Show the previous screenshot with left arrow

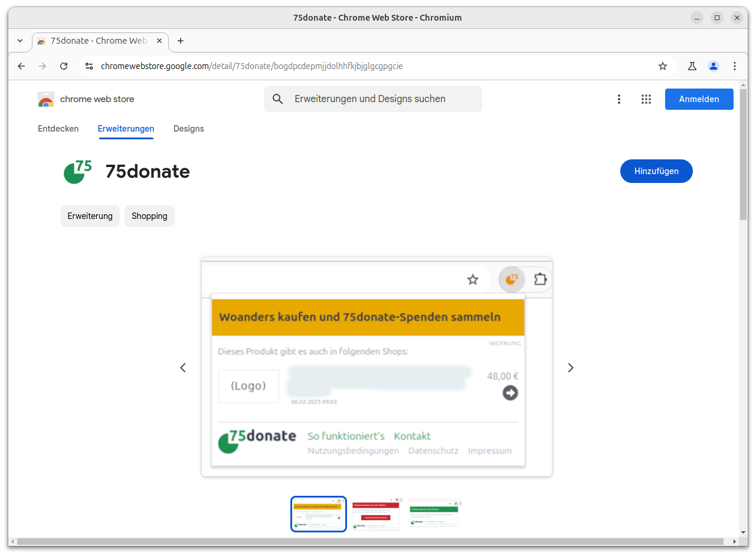[x=183, y=368]
